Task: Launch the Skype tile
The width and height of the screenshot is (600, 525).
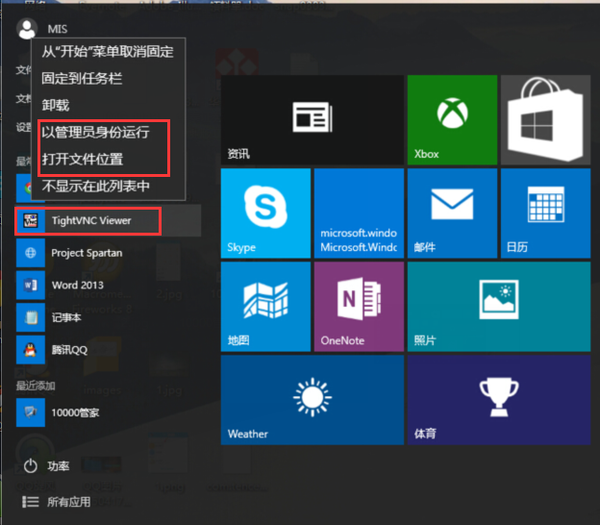Action: tap(266, 214)
